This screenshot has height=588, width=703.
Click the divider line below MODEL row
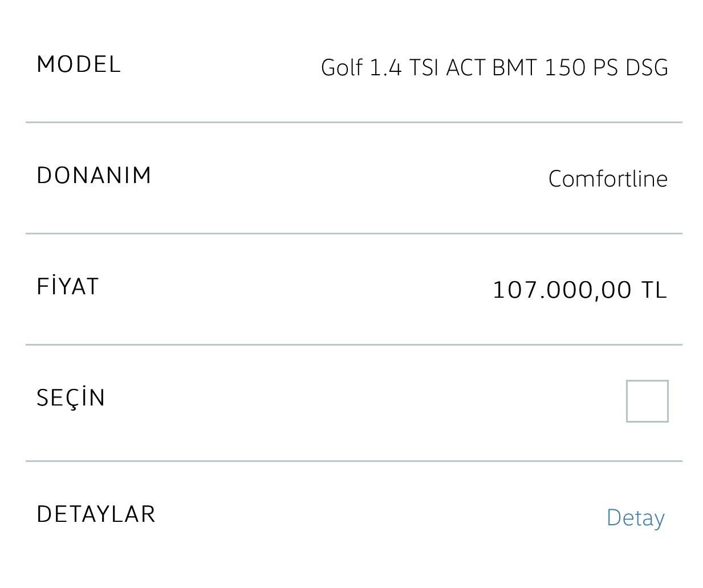[x=354, y=122]
